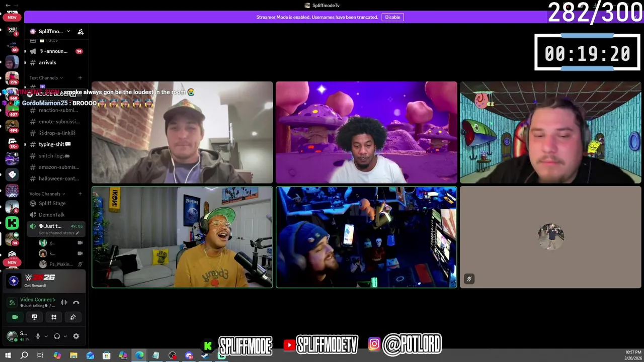This screenshot has height=362, width=644.
Task: Open server with 637 notification badge
Action: [x=12, y=110]
